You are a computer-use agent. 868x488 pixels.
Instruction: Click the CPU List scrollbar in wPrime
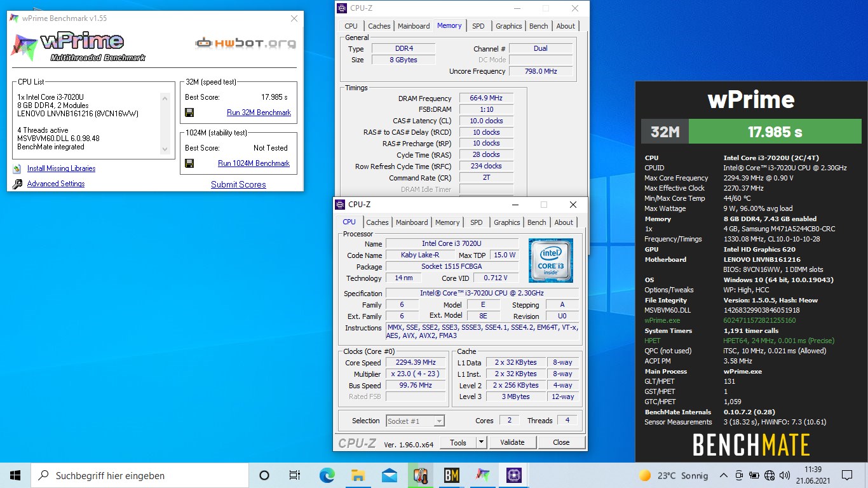click(165, 123)
